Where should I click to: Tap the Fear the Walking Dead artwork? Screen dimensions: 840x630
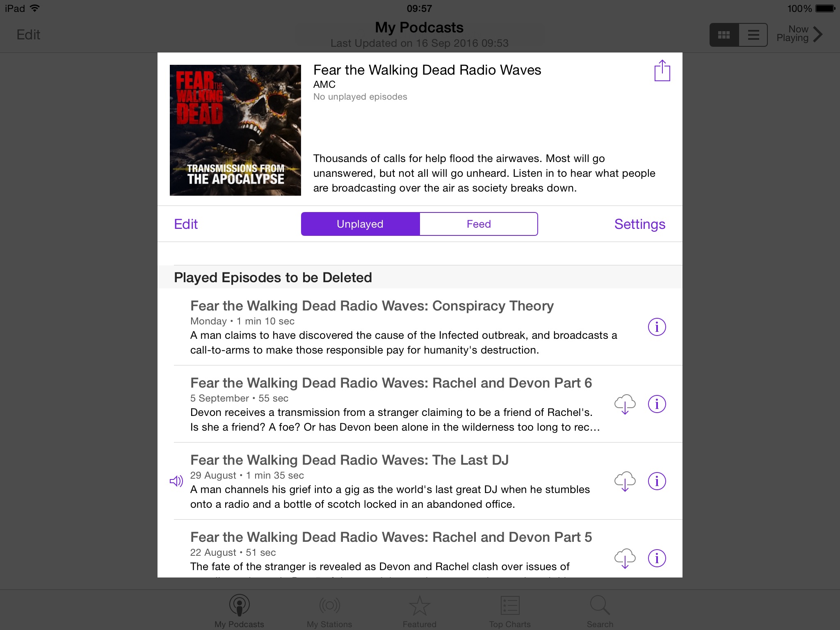click(235, 130)
